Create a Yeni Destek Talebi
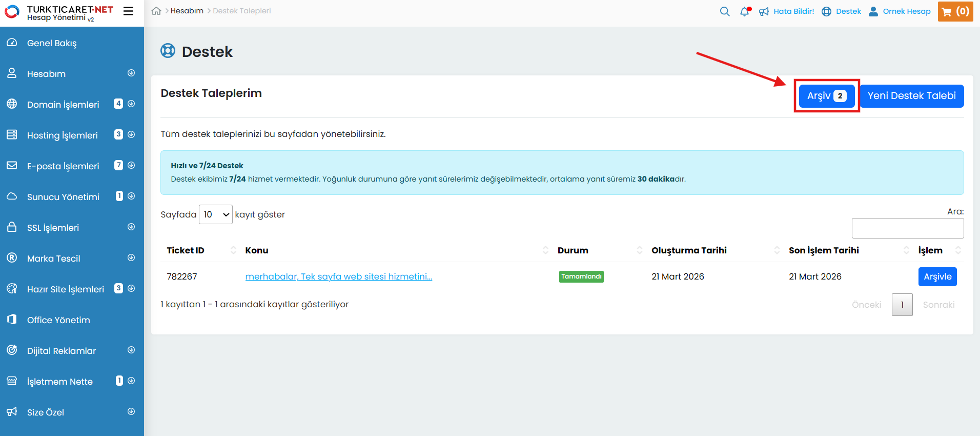This screenshot has height=436, width=980. 911,96
